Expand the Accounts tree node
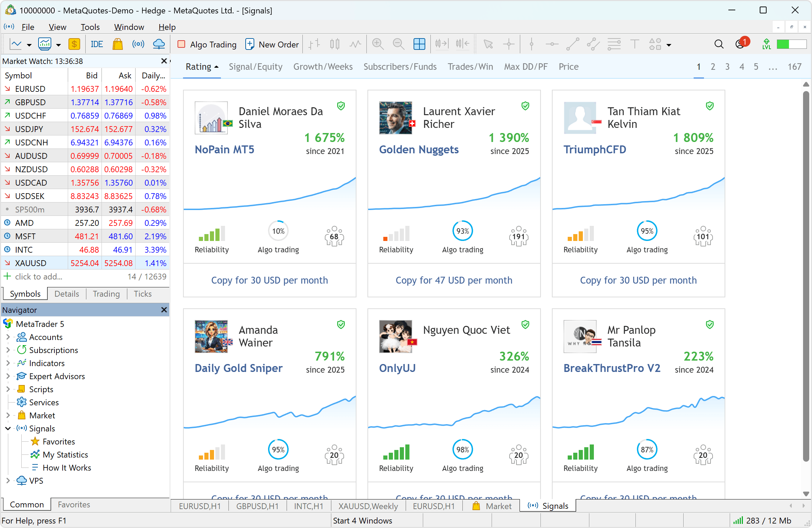 pyautogui.click(x=8, y=337)
